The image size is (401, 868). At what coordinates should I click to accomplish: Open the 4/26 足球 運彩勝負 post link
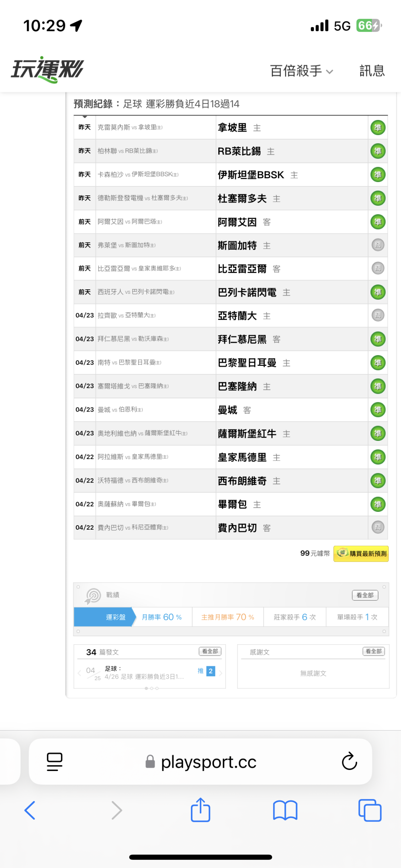point(144,676)
